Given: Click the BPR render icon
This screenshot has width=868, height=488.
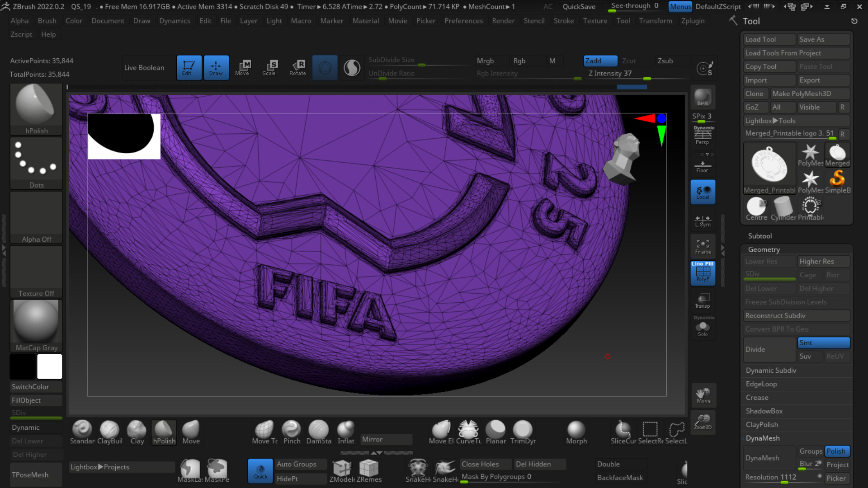Looking at the screenshot, I should pyautogui.click(x=703, y=97).
